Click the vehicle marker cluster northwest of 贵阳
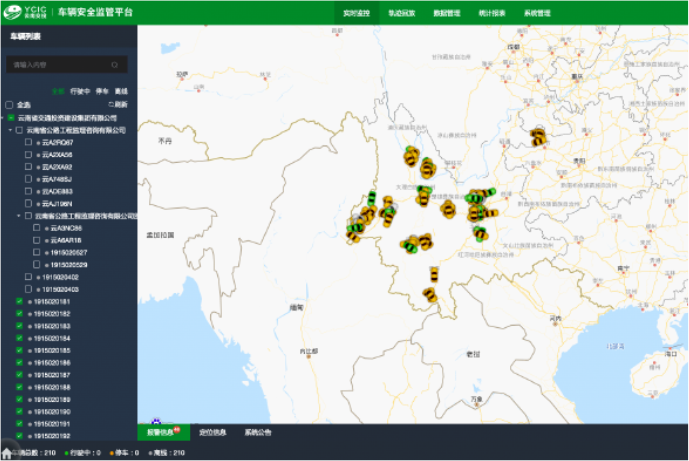 (538, 136)
